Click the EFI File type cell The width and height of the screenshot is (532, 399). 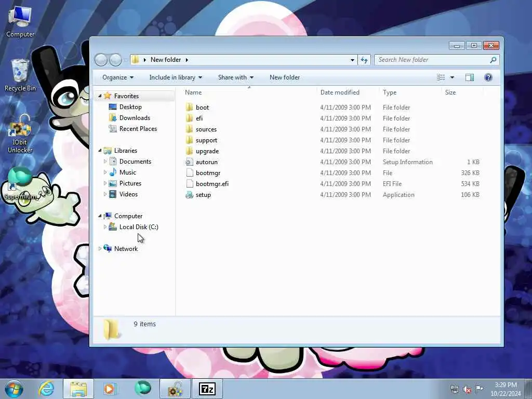click(392, 183)
